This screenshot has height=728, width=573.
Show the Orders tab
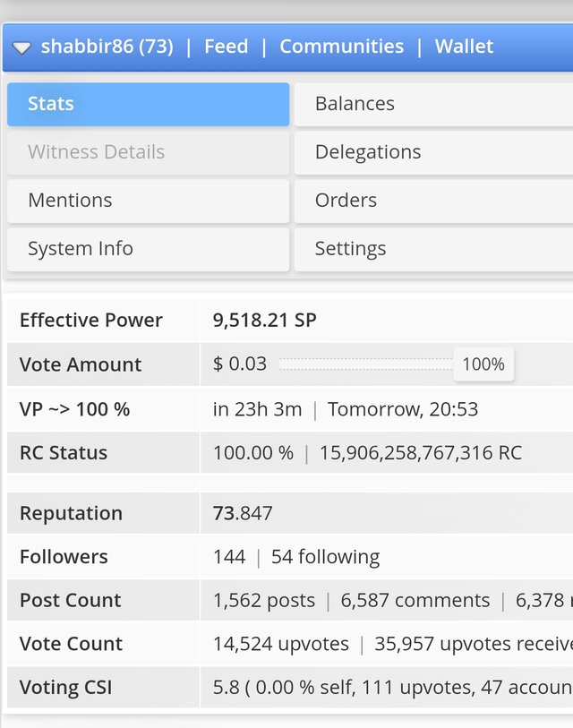[433, 201]
